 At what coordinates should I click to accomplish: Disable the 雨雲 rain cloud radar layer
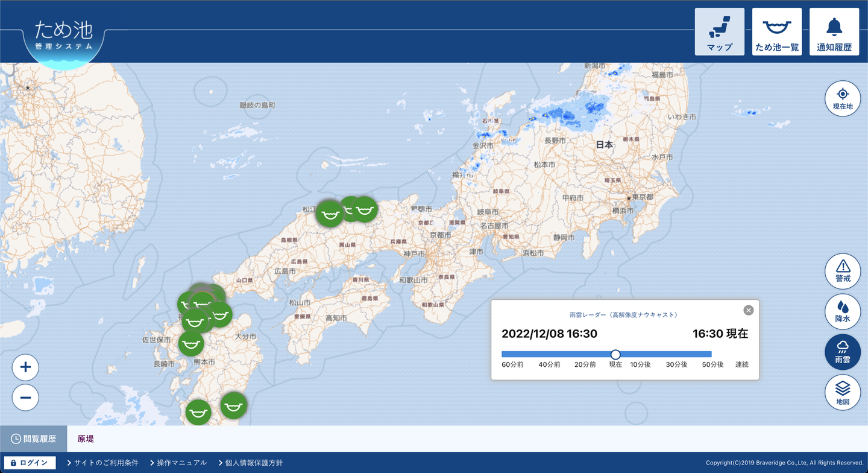coord(842,352)
